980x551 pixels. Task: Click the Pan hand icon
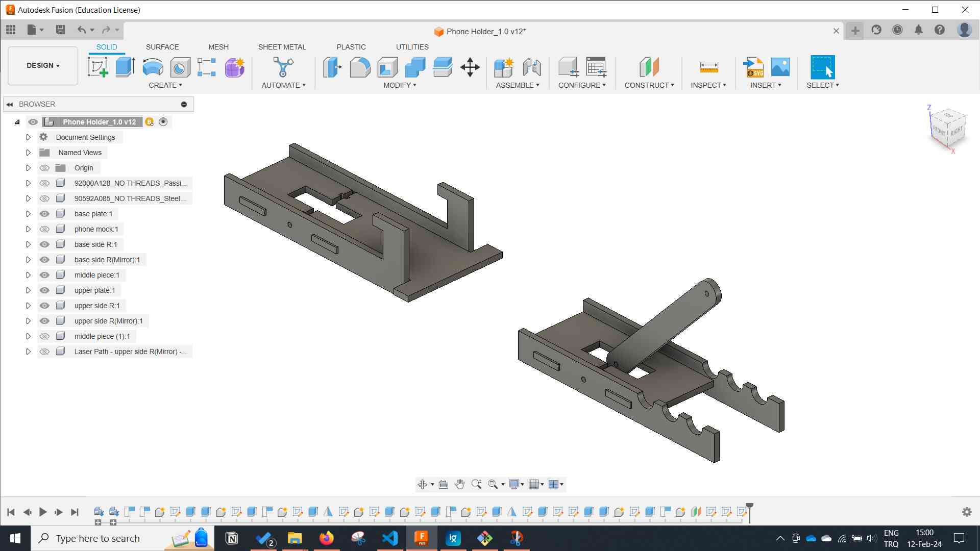click(460, 484)
